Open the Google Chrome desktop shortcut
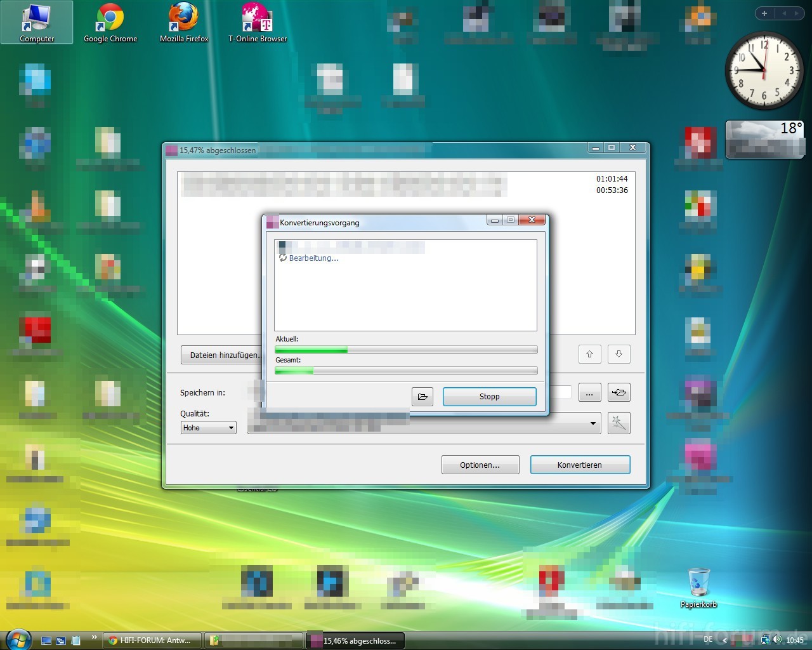 110,23
